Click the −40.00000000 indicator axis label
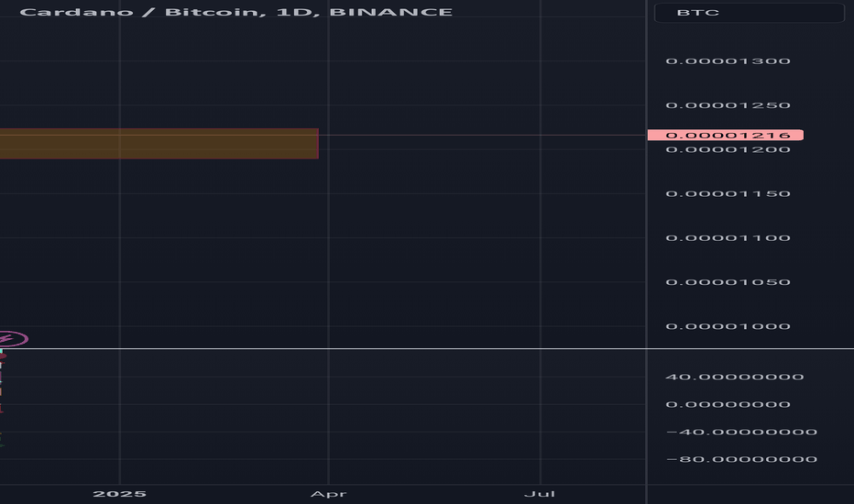The width and height of the screenshot is (854, 504). [x=741, y=432]
